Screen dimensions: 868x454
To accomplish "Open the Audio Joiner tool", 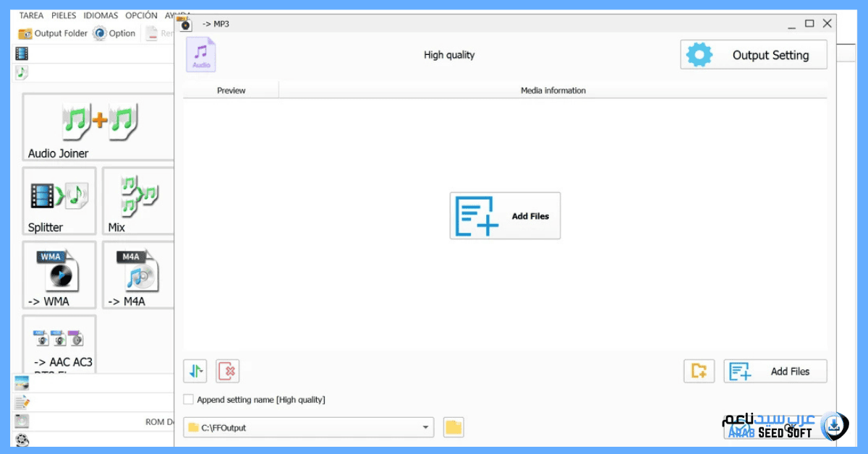I will [x=98, y=127].
